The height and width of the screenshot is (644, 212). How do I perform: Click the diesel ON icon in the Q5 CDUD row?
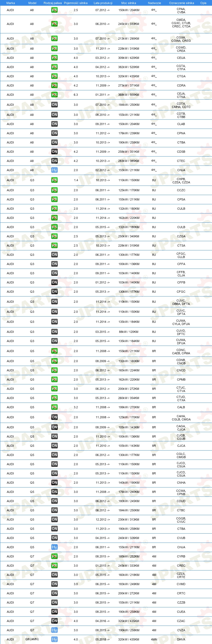[x=54, y=501]
